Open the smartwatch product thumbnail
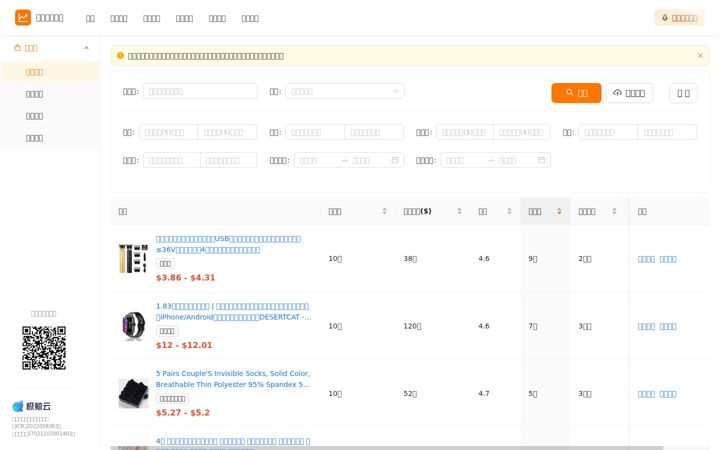This screenshot has height=450, width=720. pyautogui.click(x=134, y=326)
